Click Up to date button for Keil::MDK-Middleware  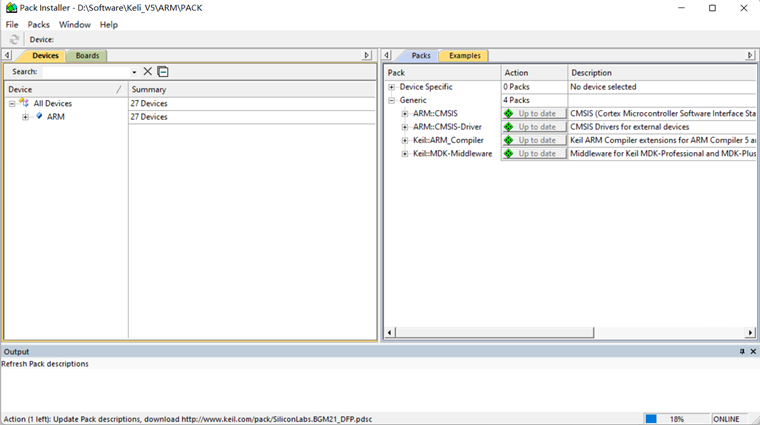click(x=534, y=154)
